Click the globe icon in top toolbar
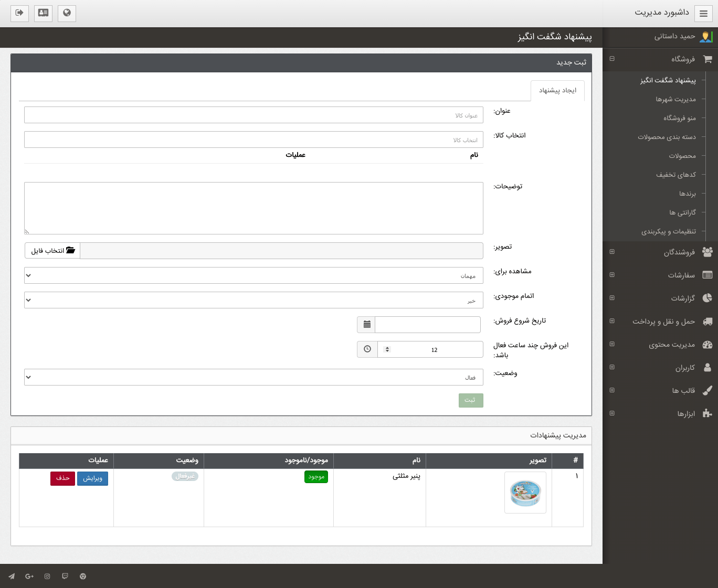Image resolution: width=718 pixels, height=588 pixels. [x=67, y=13]
